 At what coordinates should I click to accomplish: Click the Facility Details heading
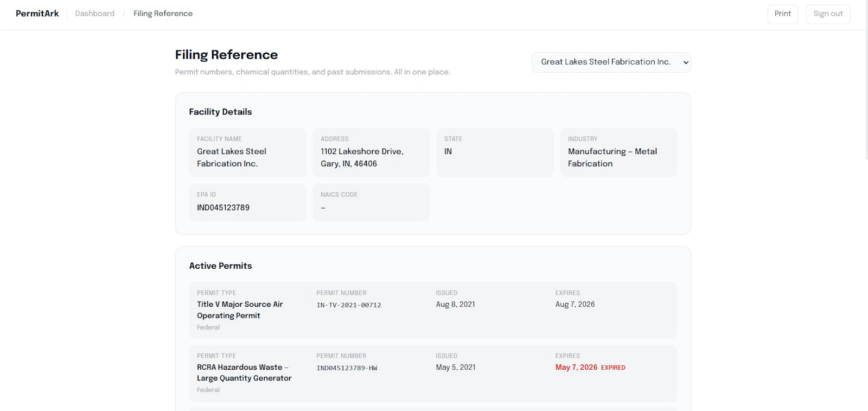coord(220,112)
